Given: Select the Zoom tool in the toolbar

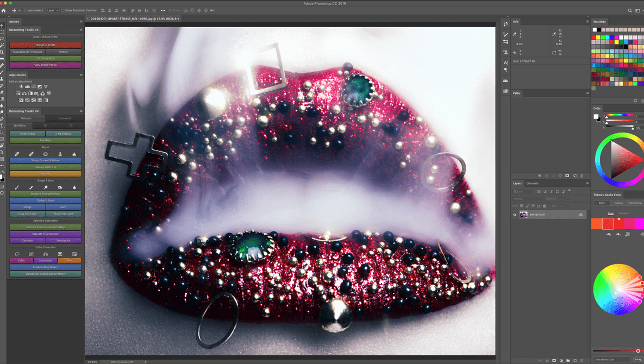Looking at the screenshot, I should point(2,153).
